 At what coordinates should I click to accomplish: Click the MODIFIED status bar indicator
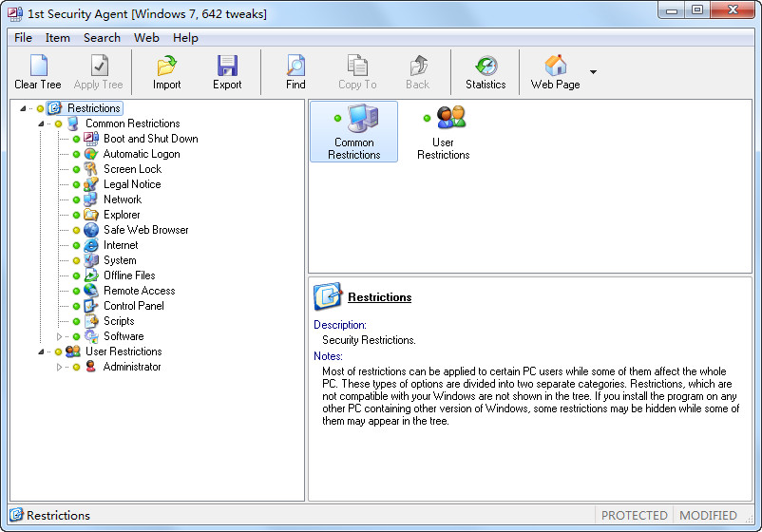tap(708, 515)
